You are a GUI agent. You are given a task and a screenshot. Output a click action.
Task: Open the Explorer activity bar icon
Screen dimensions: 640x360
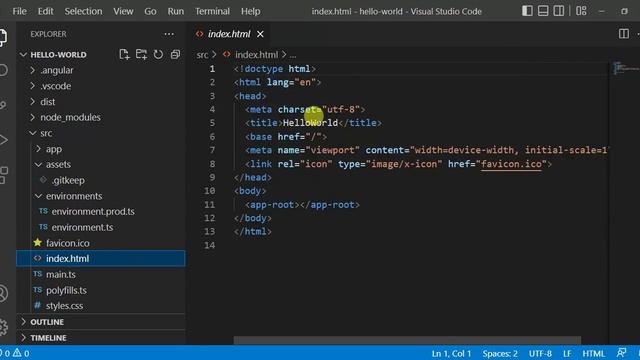[3, 38]
